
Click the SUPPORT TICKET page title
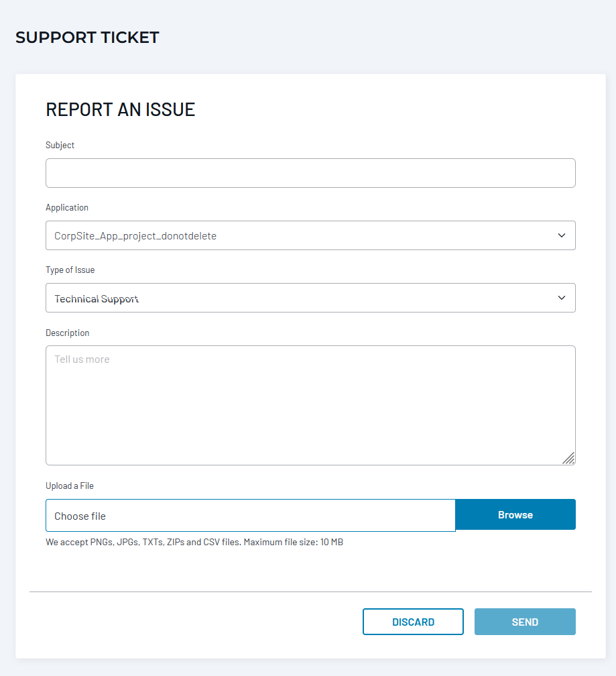[87, 38]
